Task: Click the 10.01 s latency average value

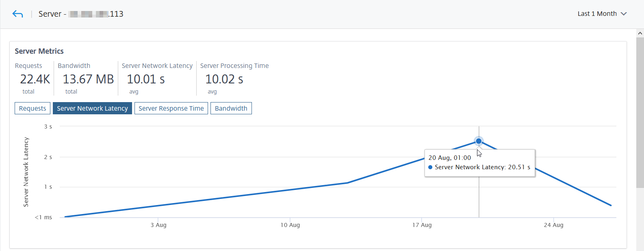Action: click(x=146, y=79)
